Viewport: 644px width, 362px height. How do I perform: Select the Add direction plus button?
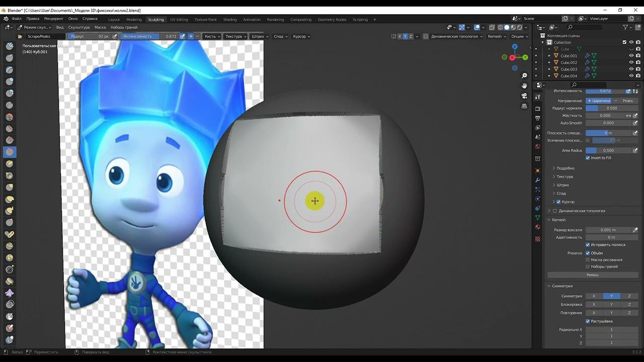[x=191, y=36]
